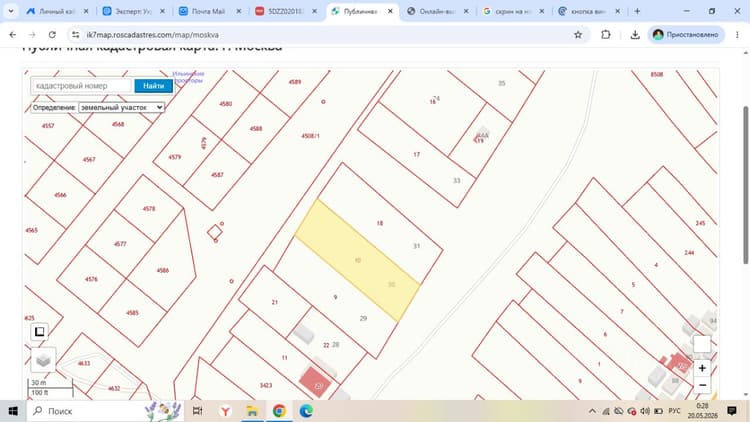Click the Приостановлено profile button
750x422 pixels.
(x=686, y=34)
